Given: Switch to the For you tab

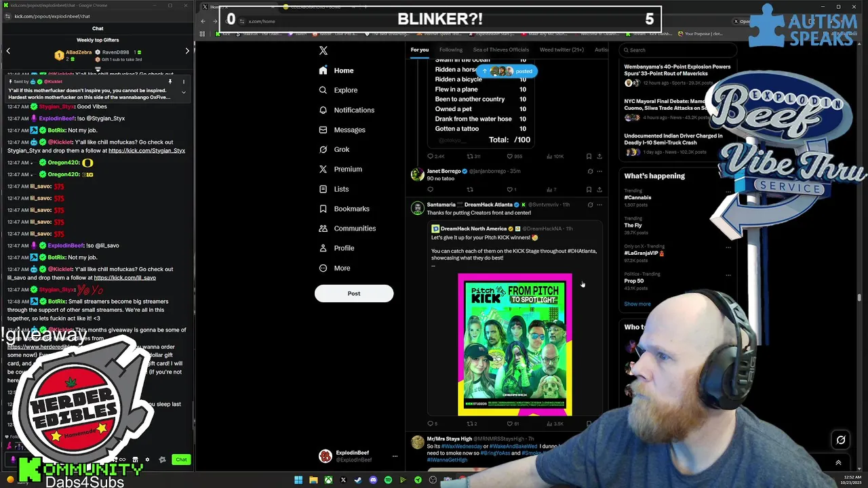Looking at the screenshot, I should (419, 49).
